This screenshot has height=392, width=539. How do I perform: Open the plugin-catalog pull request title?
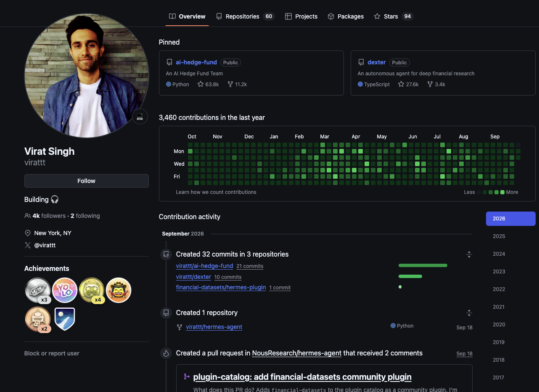pos(302,377)
